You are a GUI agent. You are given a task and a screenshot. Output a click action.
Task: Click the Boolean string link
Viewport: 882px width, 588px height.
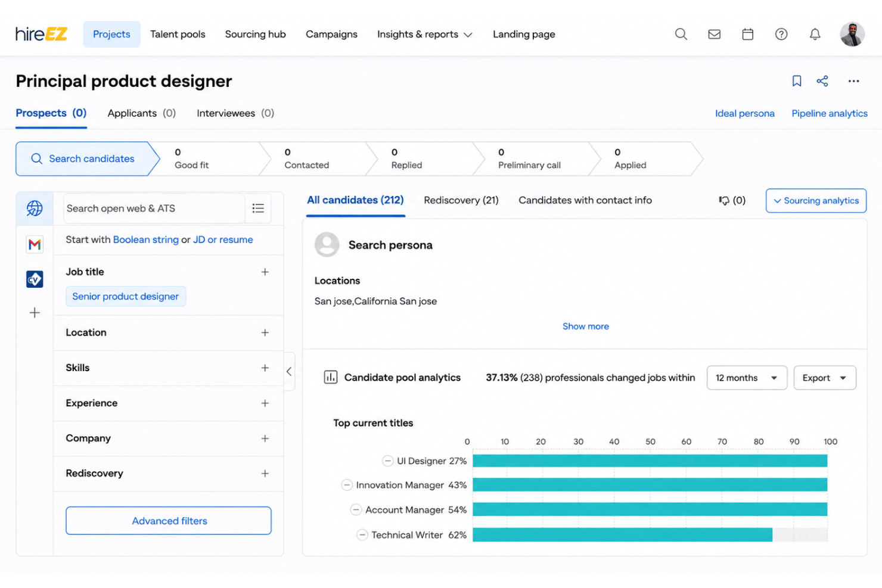tap(146, 239)
